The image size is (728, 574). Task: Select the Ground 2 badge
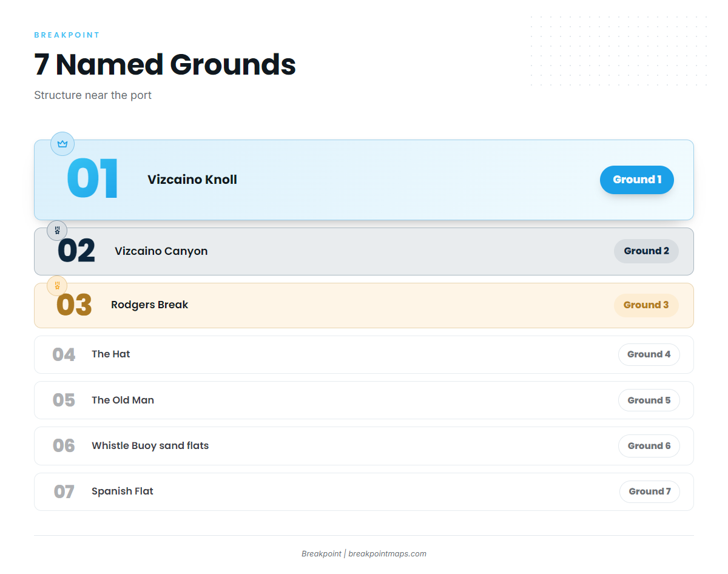pyautogui.click(x=646, y=251)
